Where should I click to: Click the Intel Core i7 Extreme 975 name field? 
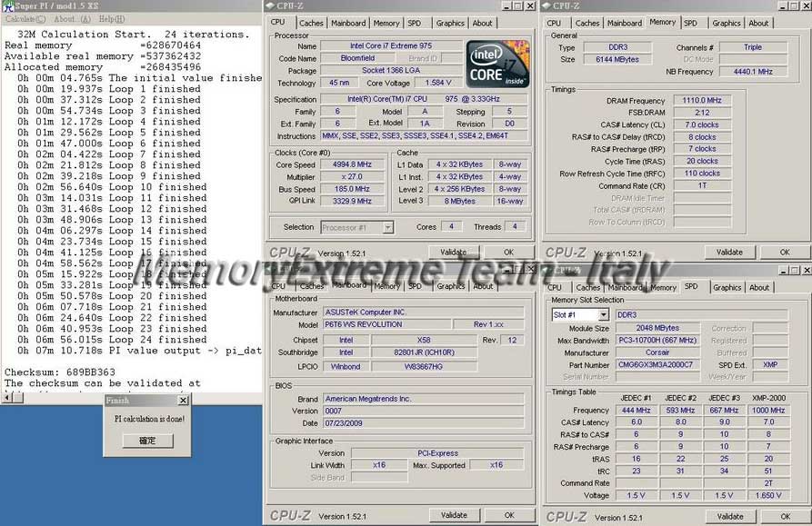(391, 45)
